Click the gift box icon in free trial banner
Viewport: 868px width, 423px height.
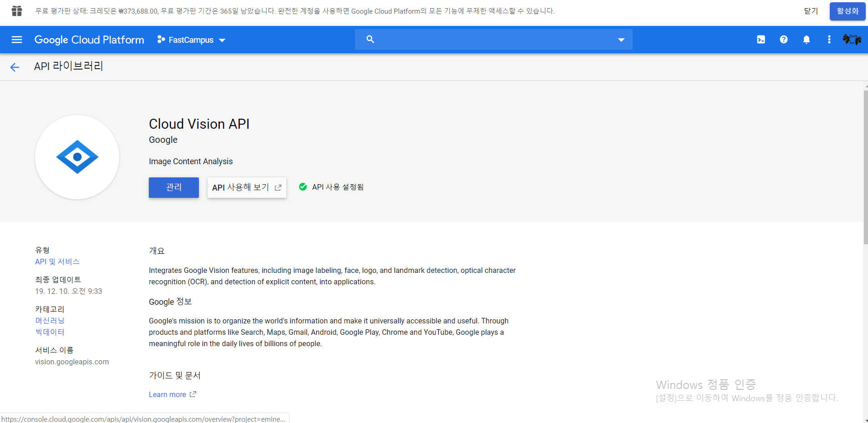17,11
